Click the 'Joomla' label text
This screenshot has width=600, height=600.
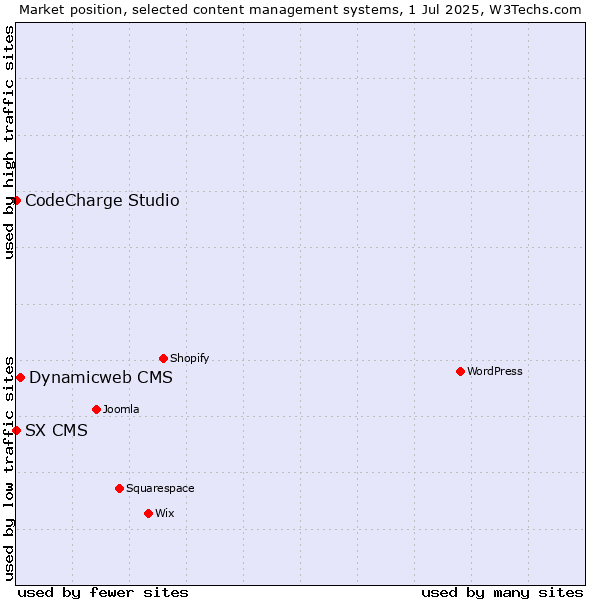coord(121,409)
